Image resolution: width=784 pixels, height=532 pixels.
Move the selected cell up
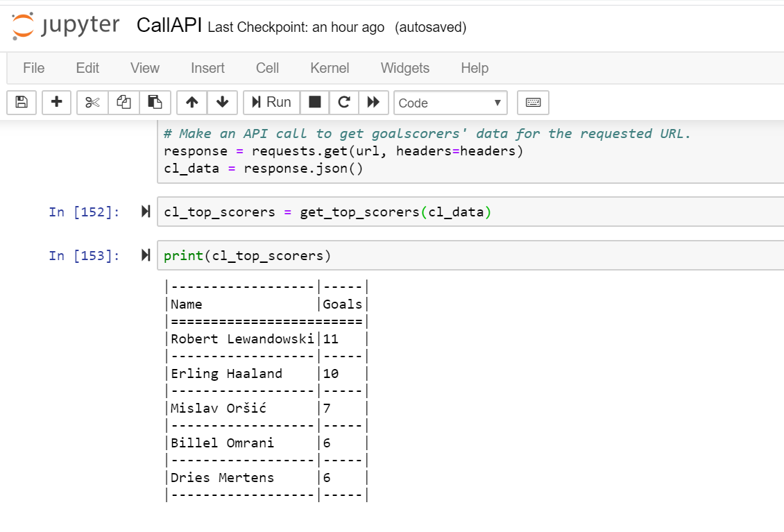coord(191,102)
